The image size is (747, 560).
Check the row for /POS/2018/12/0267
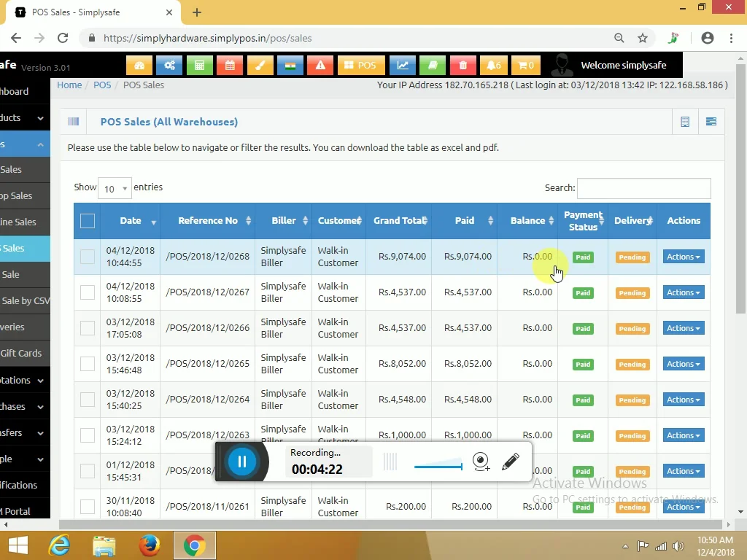coord(88,292)
